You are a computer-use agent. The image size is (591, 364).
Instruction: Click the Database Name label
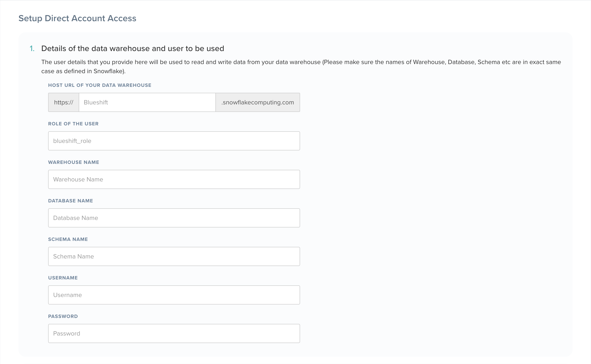click(x=70, y=201)
